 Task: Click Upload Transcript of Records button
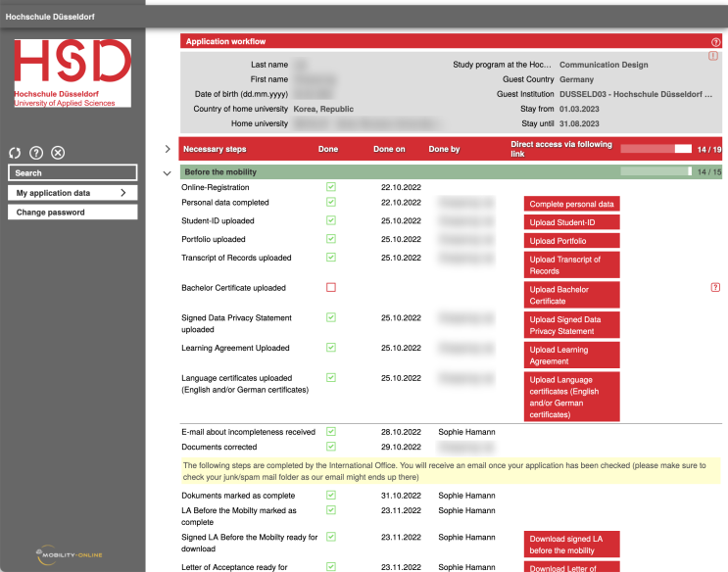tap(571, 265)
